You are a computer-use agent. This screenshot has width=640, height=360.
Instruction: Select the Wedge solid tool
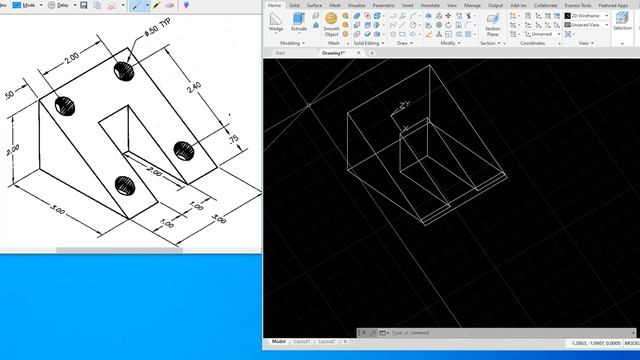click(276, 22)
